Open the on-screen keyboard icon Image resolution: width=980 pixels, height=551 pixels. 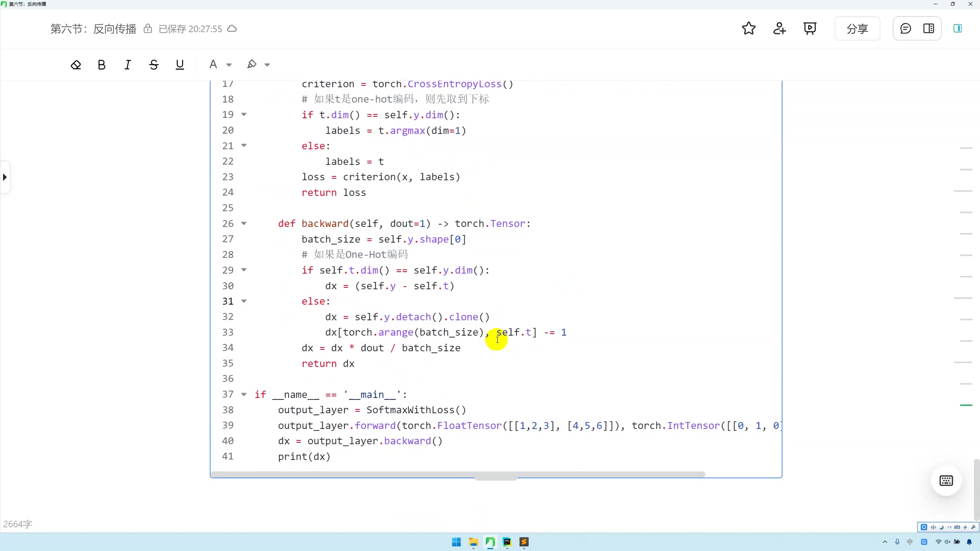coord(946,481)
